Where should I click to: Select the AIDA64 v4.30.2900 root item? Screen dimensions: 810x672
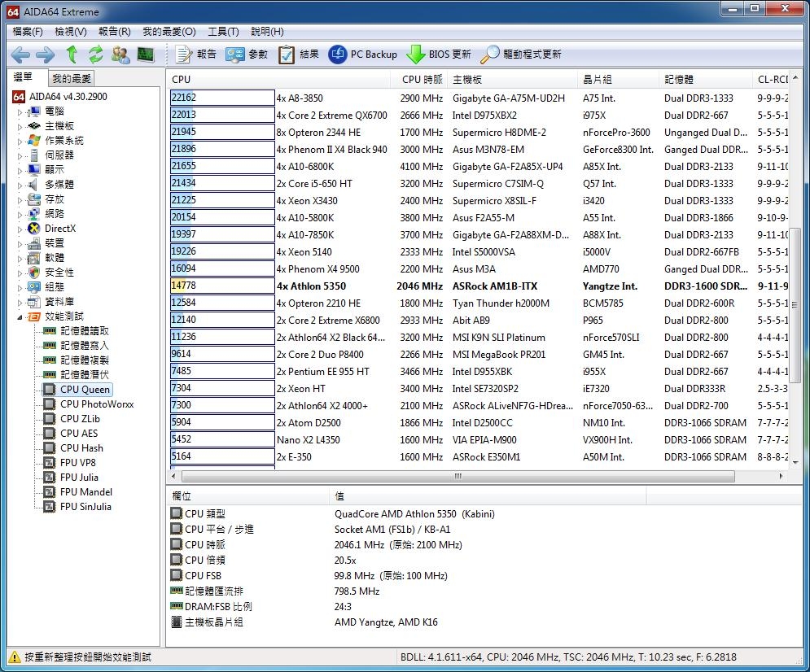click(x=60, y=97)
